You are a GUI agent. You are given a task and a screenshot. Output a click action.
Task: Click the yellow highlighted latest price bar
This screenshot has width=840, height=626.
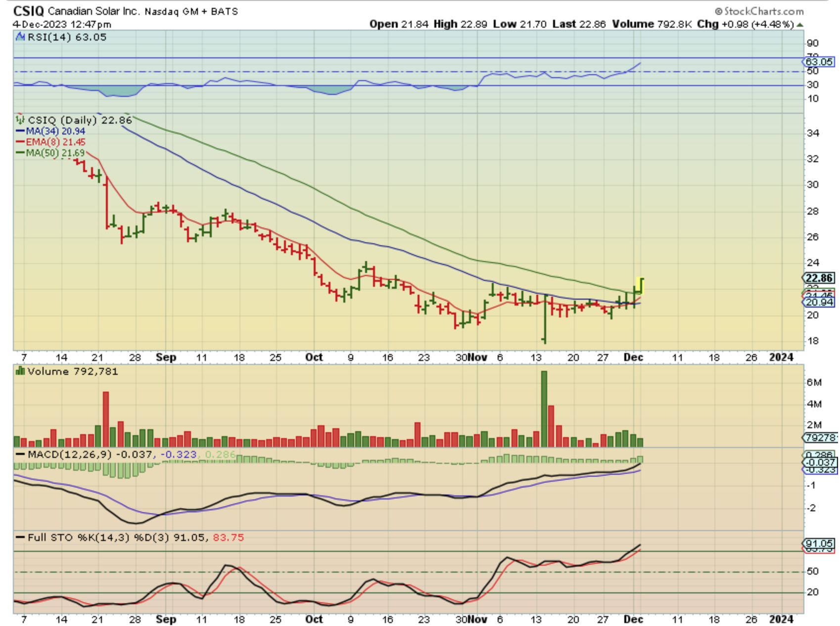pos(641,286)
